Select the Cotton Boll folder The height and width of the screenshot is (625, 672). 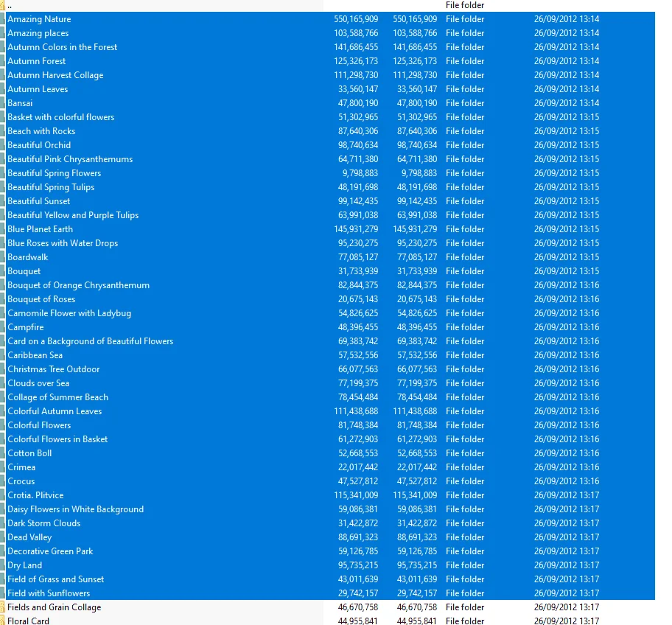29,453
